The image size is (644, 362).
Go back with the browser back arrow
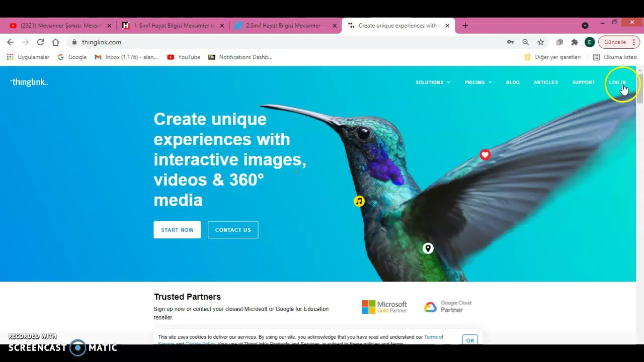[x=10, y=42]
